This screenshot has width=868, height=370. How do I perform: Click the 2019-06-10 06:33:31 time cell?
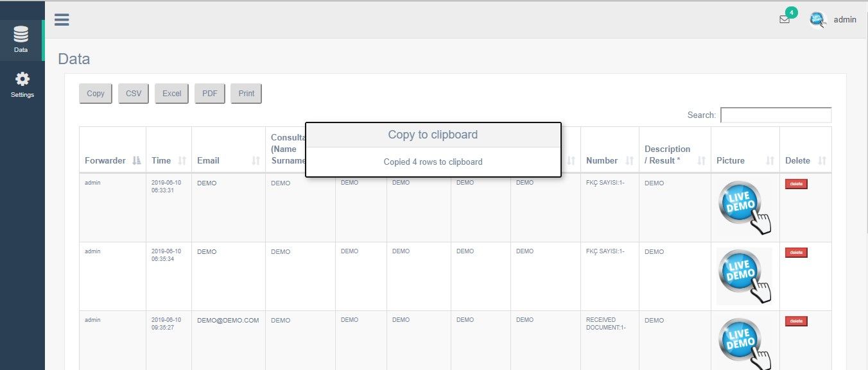[166, 187]
